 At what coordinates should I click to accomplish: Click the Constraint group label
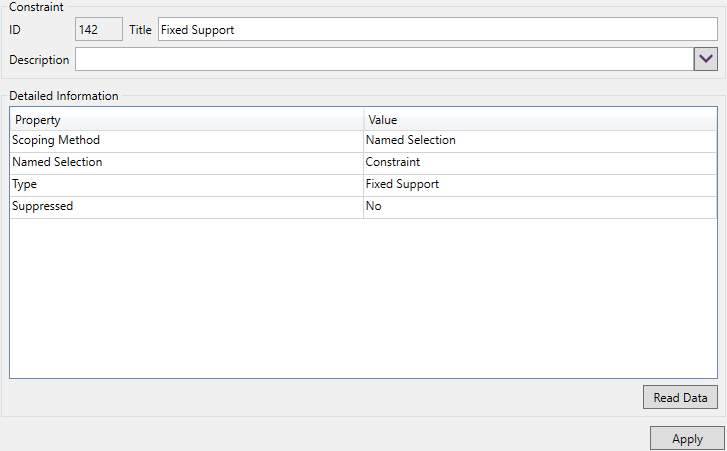(x=36, y=7)
